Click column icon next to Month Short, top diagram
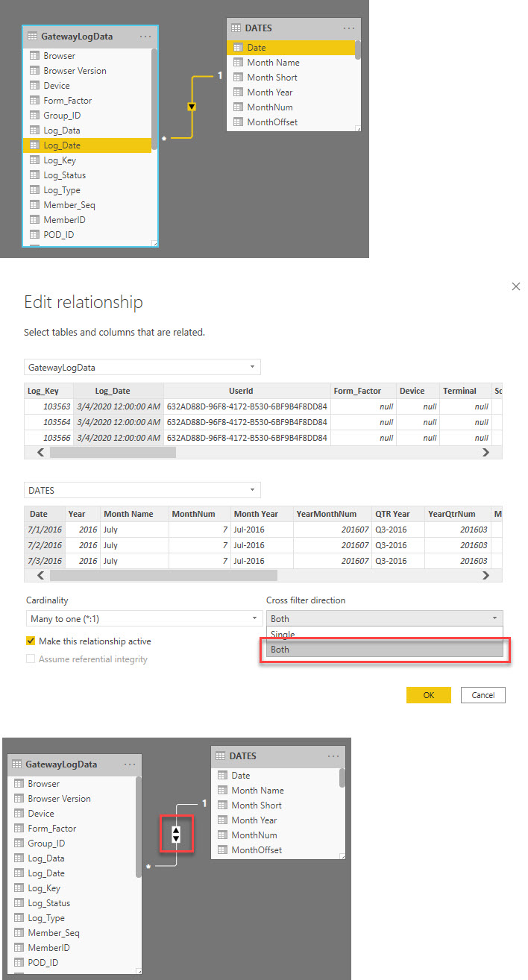This screenshot has width=528, height=980. point(238,78)
